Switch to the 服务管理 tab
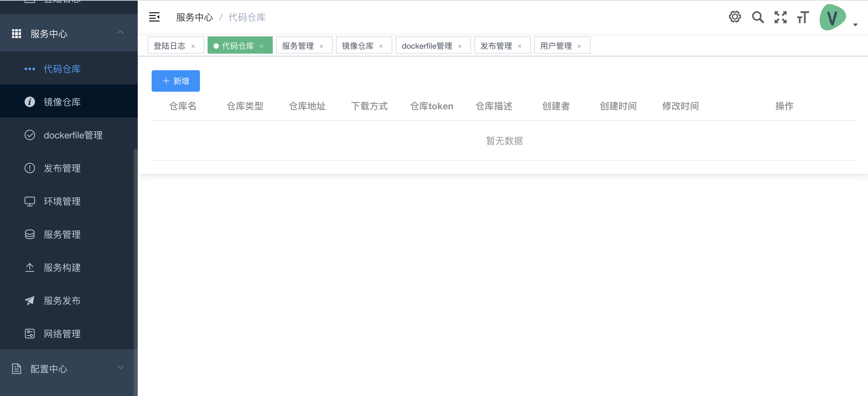Image resolution: width=868 pixels, height=396 pixels. coord(298,45)
